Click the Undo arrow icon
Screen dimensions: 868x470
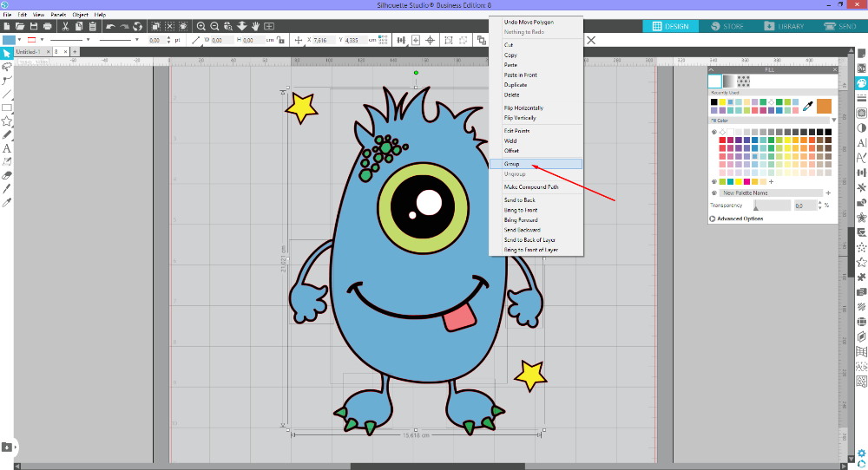pyautogui.click(x=111, y=26)
